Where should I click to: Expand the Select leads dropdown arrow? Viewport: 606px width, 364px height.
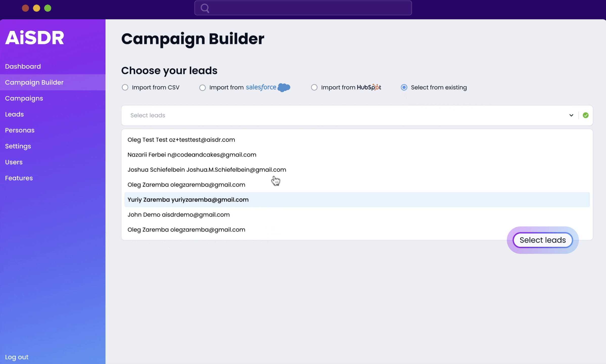[571, 115]
